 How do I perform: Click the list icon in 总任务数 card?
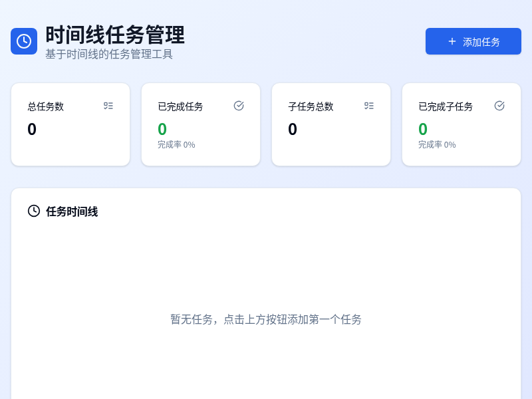click(108, 106)
